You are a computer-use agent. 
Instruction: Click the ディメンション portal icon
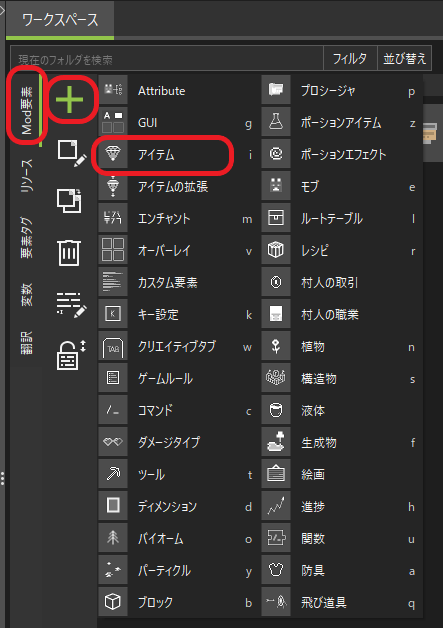(x=113, y=506)
